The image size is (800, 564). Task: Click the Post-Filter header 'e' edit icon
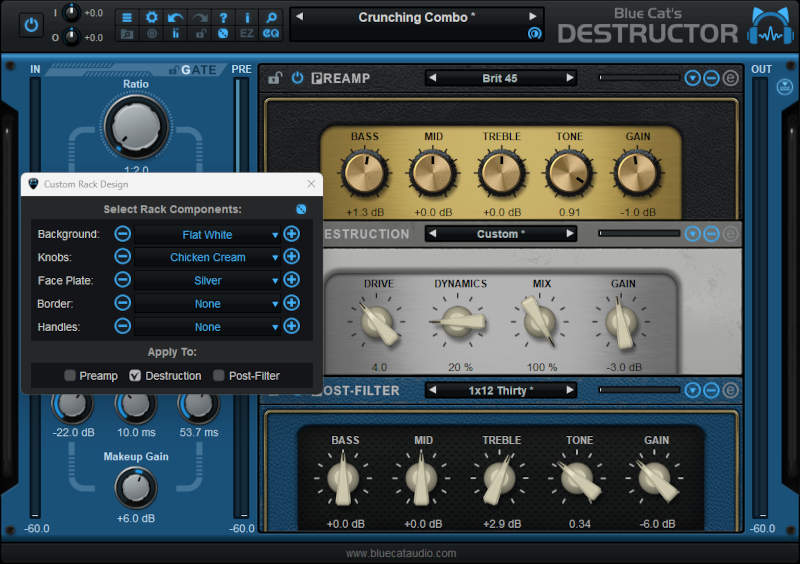pos(731,390)
